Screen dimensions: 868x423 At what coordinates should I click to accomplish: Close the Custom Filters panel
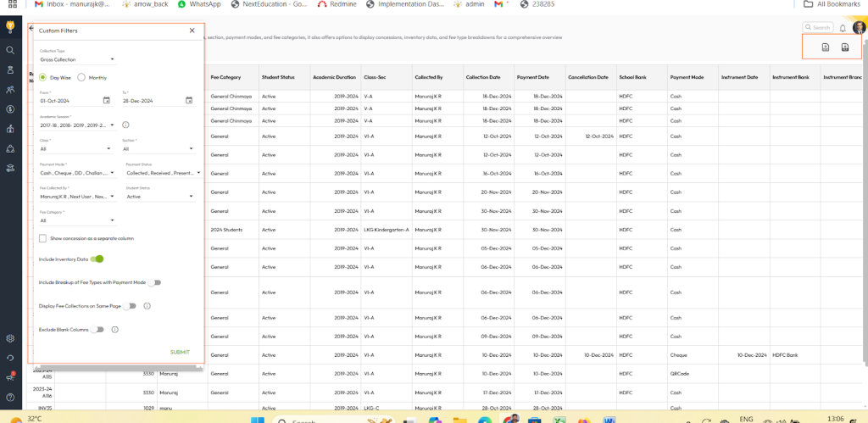coord(192,31)
